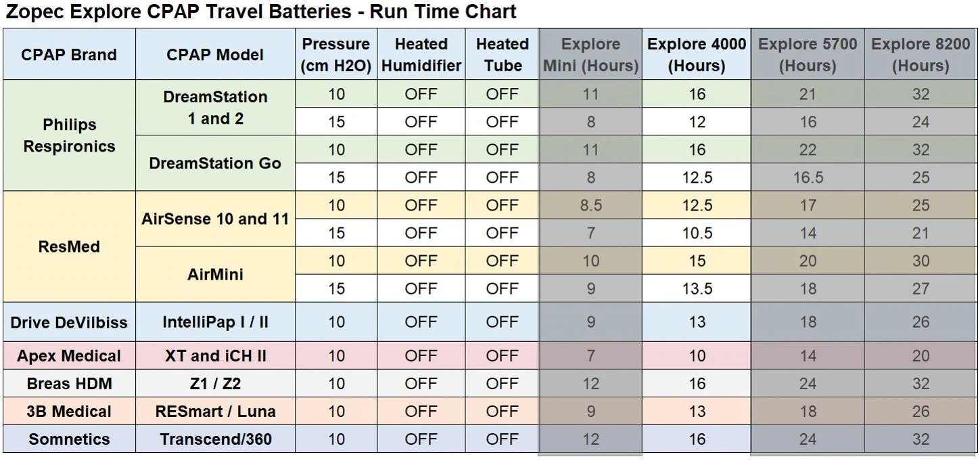Viewport: 980px width, 461px height.
Task: Select the AirMini model cell
Action: pyautogui.click(x=215, y=274)
